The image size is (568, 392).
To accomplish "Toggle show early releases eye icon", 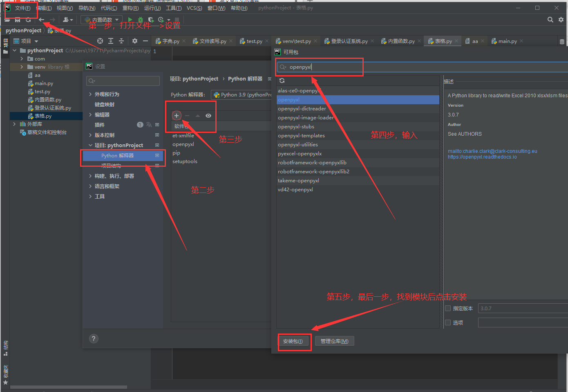I will [208, 116].
